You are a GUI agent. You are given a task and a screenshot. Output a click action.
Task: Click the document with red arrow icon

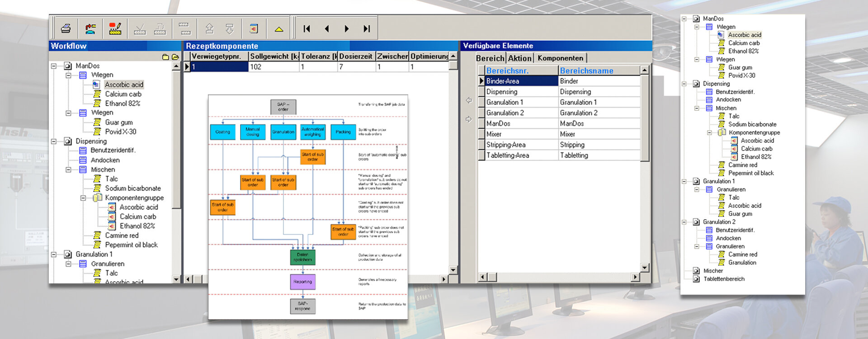coord(254,29)
